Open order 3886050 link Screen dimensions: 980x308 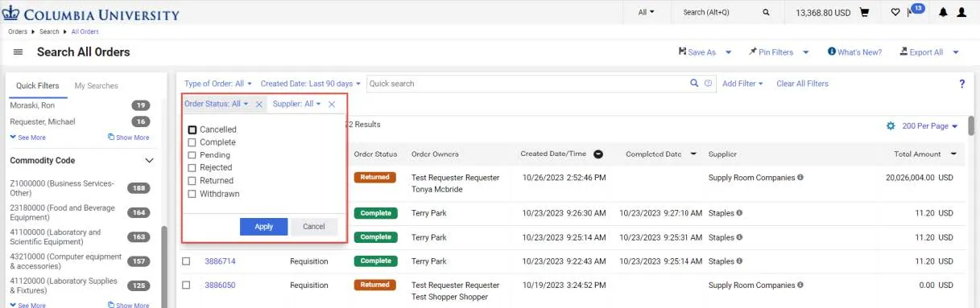click(220, 285)
